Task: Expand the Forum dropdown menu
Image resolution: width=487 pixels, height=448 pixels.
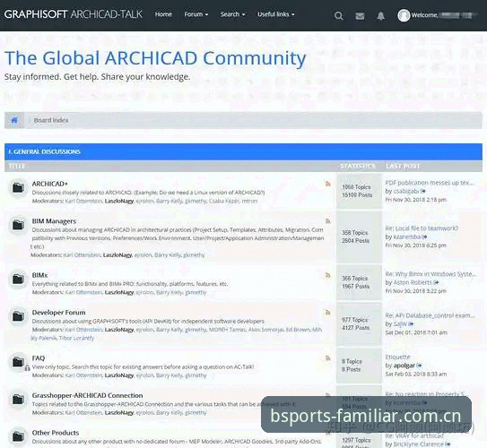Action: click(196, 14)
